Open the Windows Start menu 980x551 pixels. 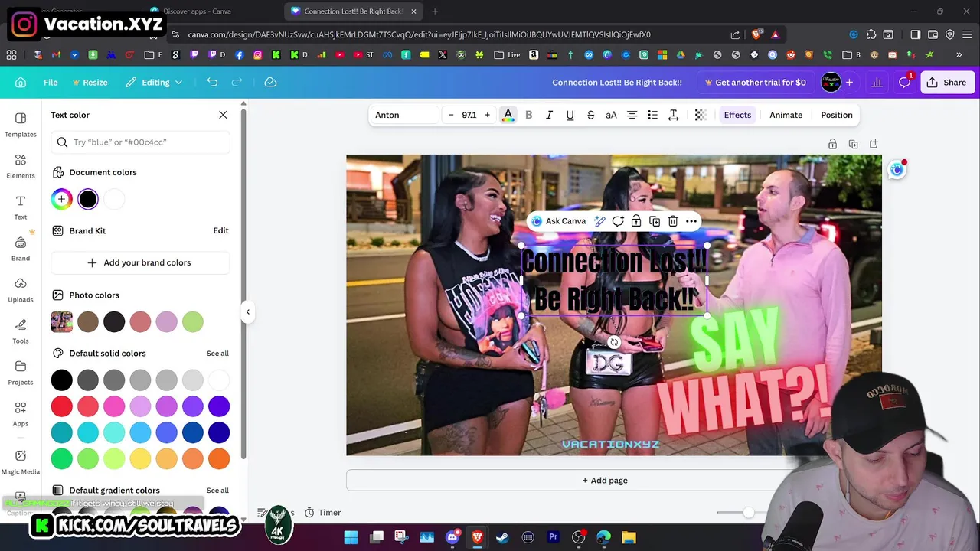pyautogui.click(x=351, y=537)
